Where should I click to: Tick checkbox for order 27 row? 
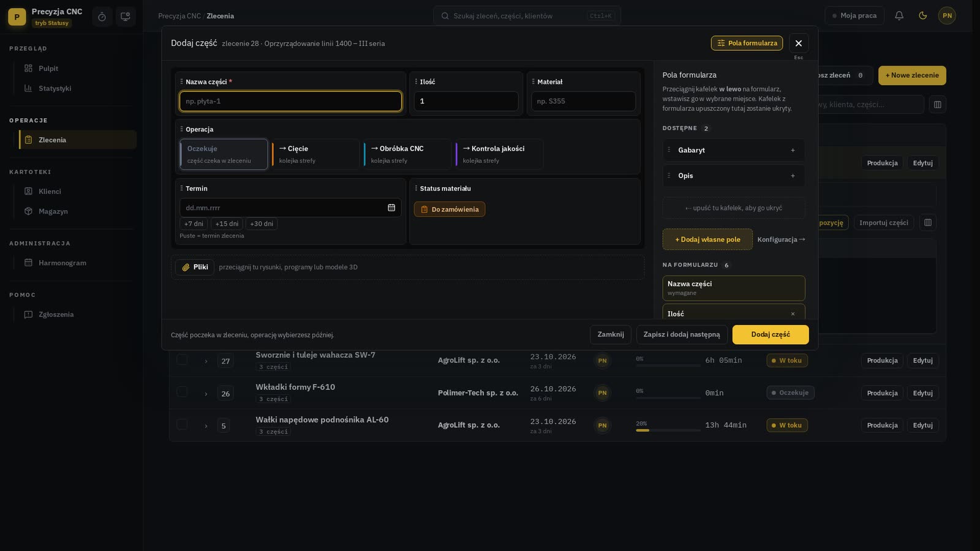(182, 359)
